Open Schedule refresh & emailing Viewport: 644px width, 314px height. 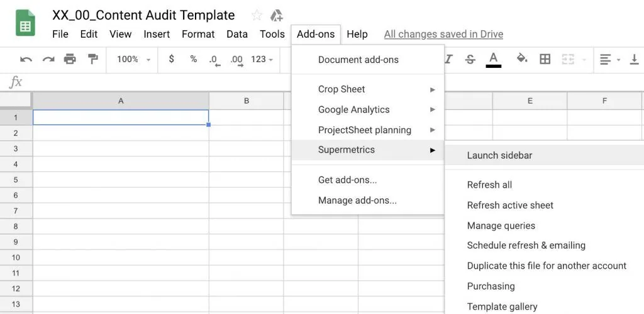click(545, 246)
